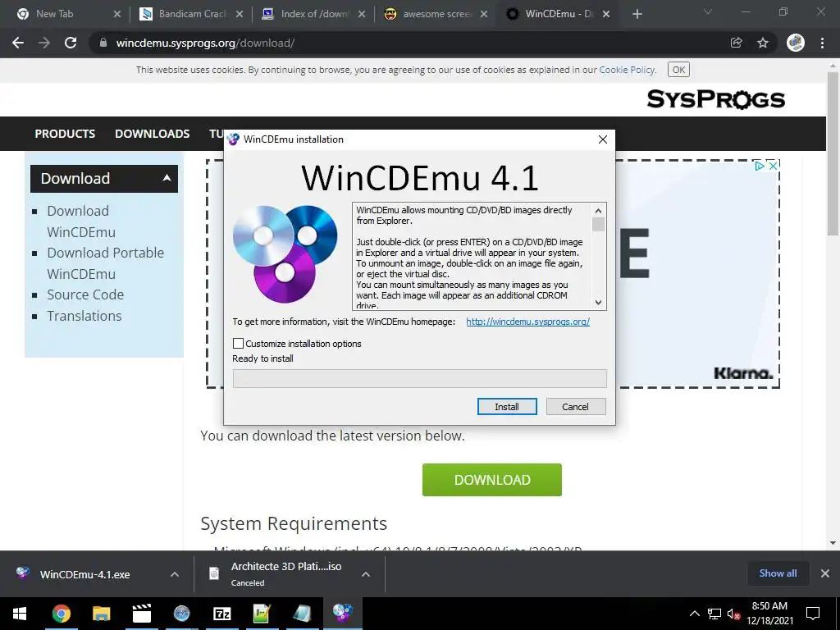This screenshot has height=630, width=840.
Task: Click the description box scrollbar thumb
Action: (598, 225)
